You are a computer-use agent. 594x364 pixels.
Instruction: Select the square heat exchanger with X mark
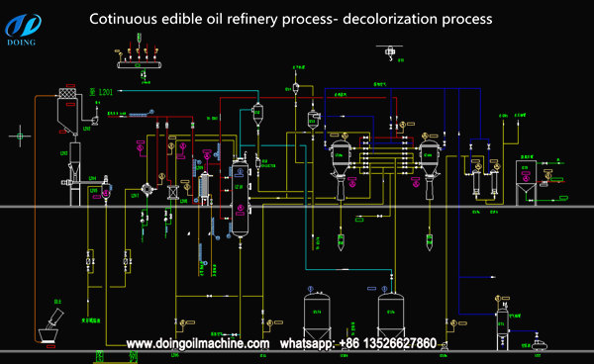(x=173, y=192)
